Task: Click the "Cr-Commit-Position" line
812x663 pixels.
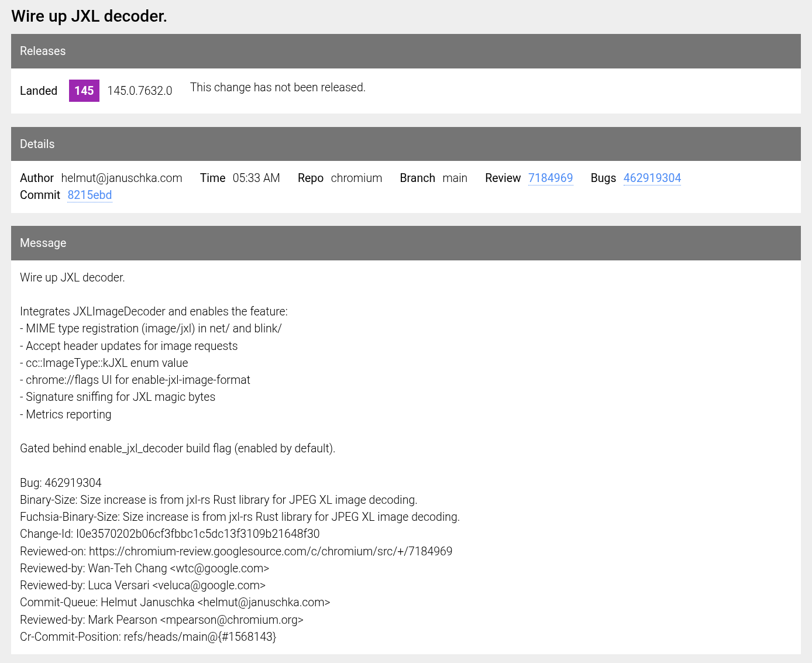Action: pyautogui.click(x=148, y=637)
